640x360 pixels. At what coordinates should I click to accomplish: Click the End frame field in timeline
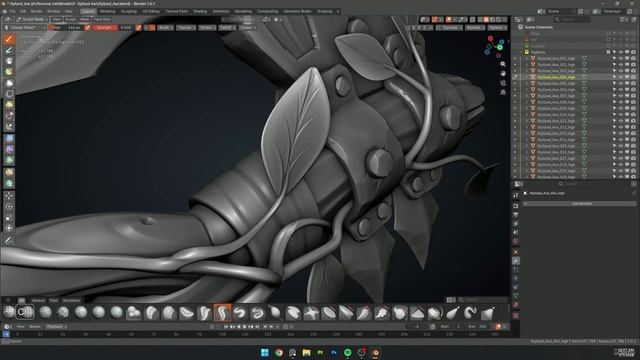pos(478,327)
